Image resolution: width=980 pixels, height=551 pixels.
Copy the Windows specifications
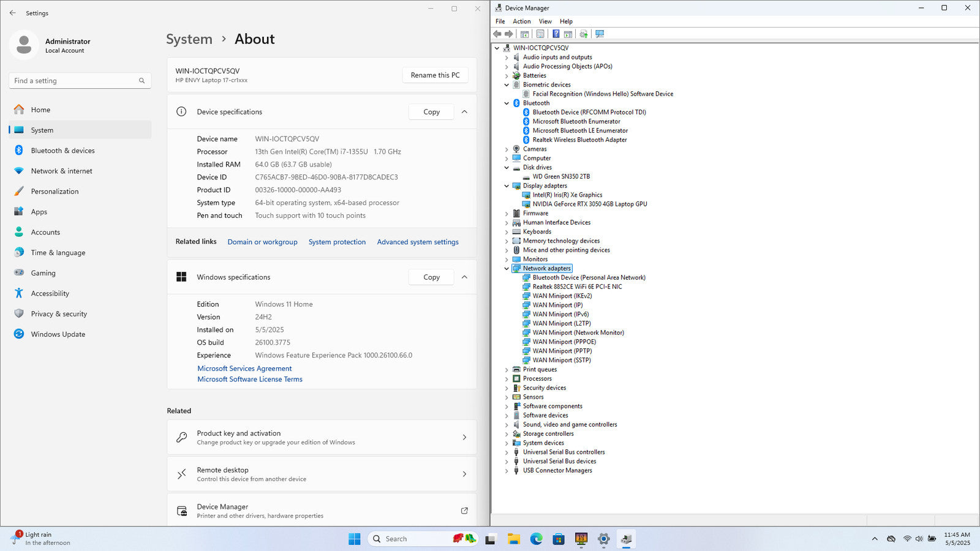[x=431, y=277]
